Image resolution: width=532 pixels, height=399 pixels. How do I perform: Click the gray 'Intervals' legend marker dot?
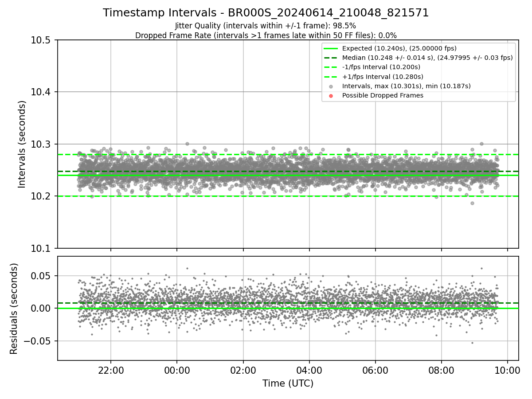331,86
